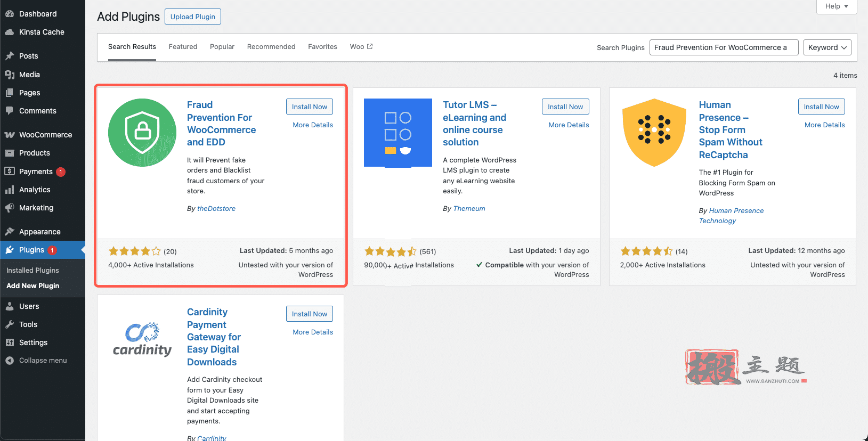Open Add New Plugin submenu item
This screenshot has width=868, height=441.
tap(33, 286)
